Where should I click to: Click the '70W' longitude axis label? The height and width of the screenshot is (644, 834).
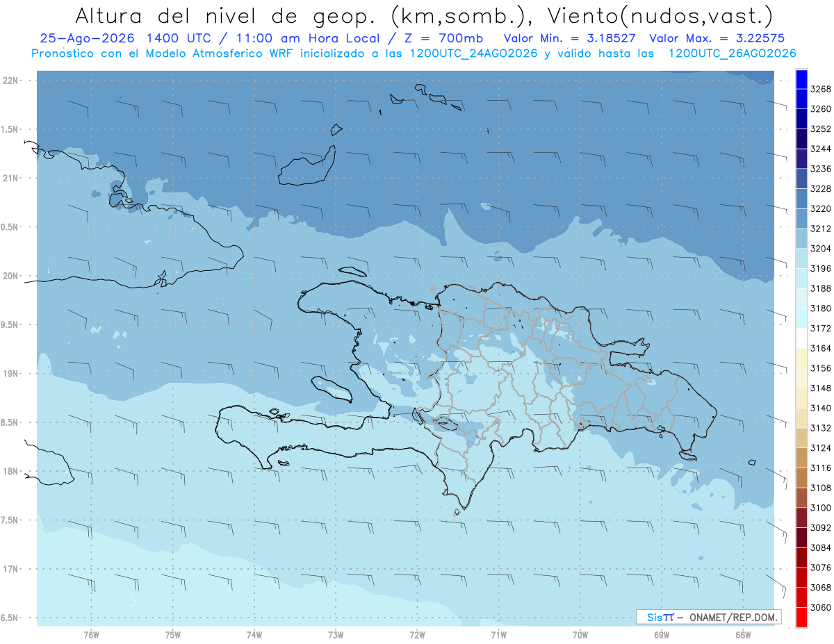[580, 635]
